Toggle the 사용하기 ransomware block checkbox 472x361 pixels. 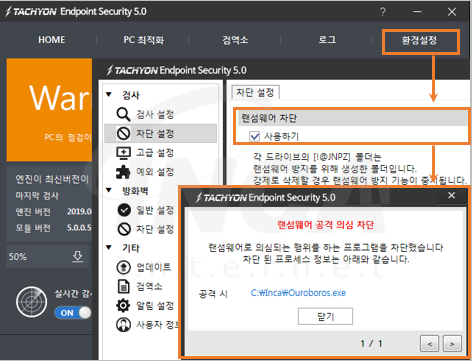click(x=255, y=136)
